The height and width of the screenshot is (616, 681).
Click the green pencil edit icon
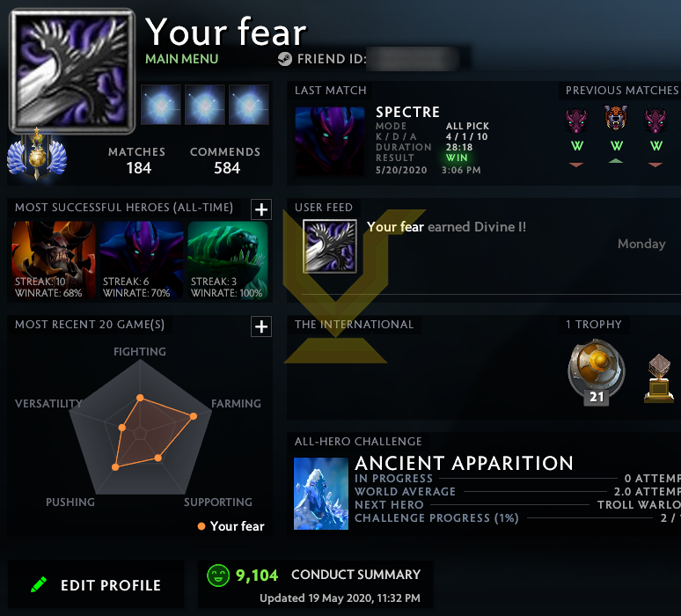pyautogui.click(x=39, y=584)
